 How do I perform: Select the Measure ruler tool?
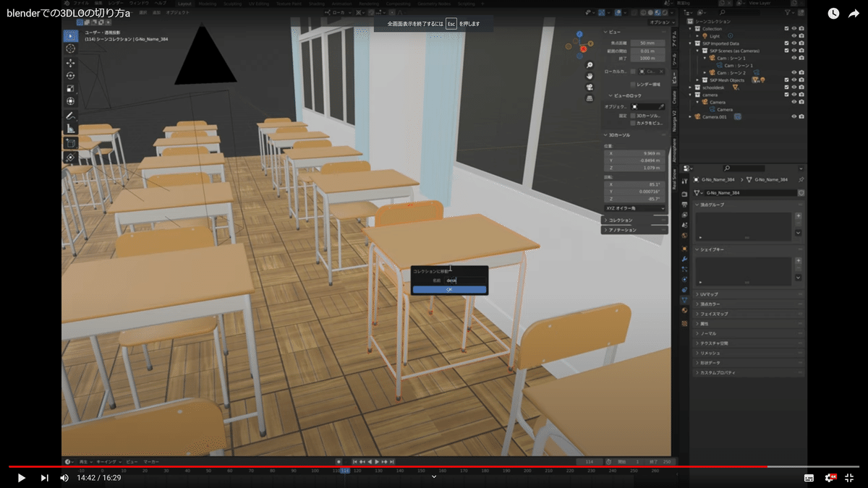click(70, 129)
